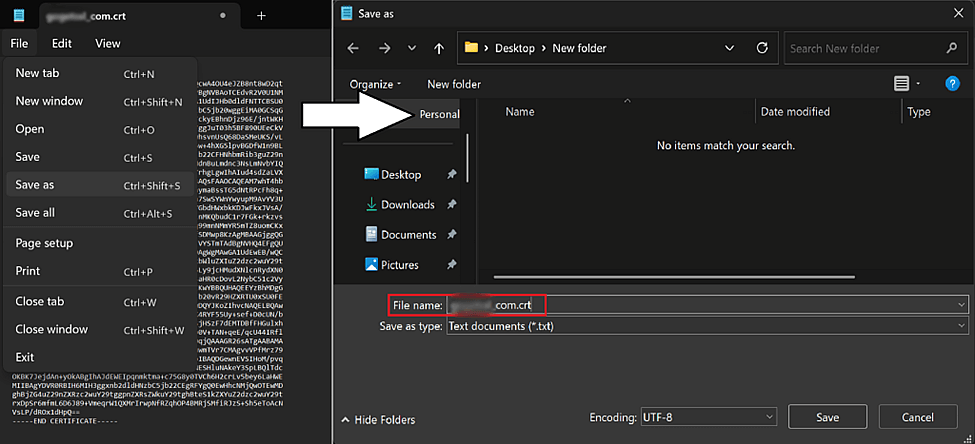Click the back arrow in Save as dialog
The height and width of the screenshot is (444, 975).
coord(352,48)
